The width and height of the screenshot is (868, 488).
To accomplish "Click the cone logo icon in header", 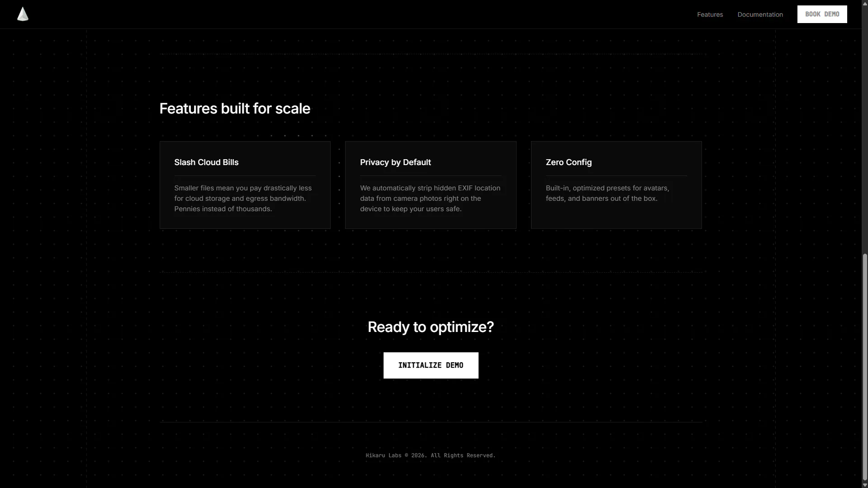I will pyautogui.click(x=23, y=14).
